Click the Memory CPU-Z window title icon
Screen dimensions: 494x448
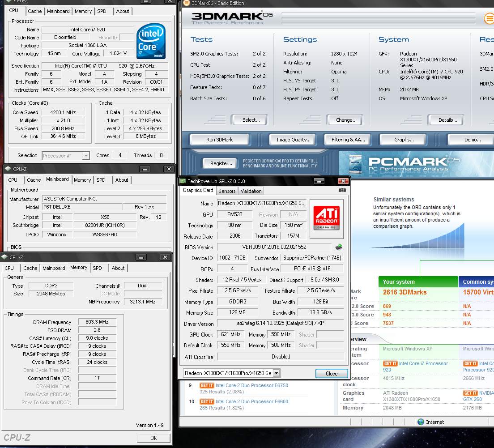pos(5,257)
